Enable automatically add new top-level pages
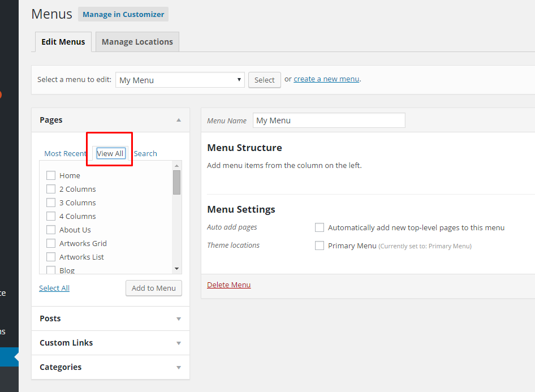The image size is (535, 392). coord(320,227)
